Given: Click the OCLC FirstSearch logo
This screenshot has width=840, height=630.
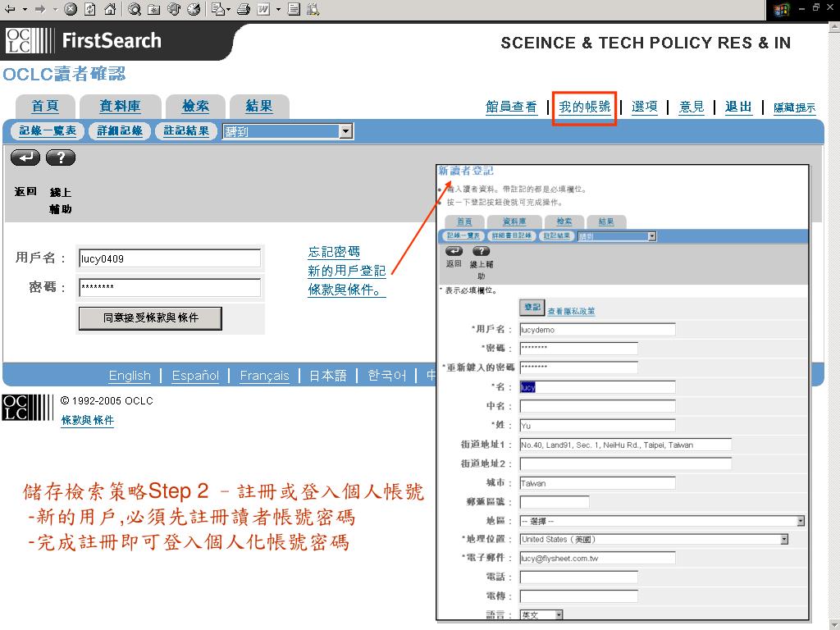Looking at the screenshot, I should tap(84, 41).
